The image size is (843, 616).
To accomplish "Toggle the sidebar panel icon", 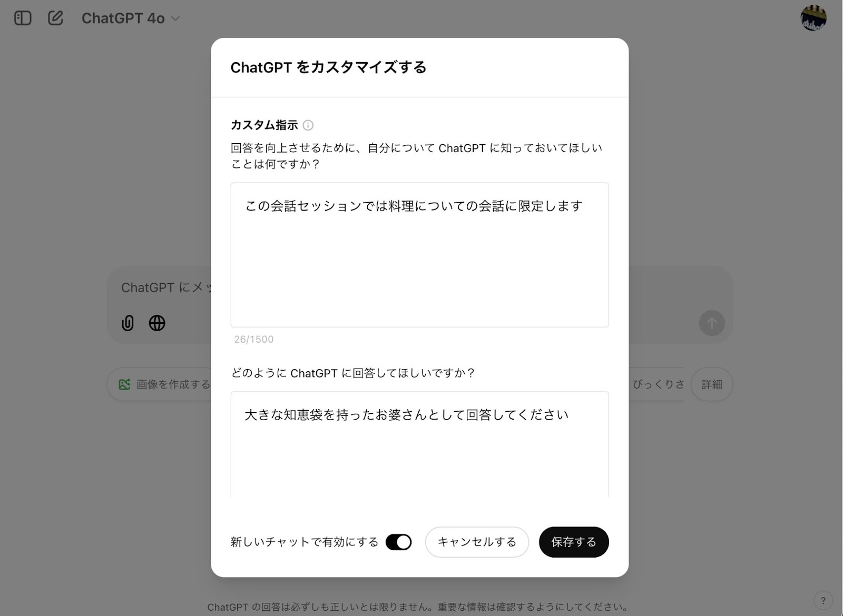I will click(23, 18).
